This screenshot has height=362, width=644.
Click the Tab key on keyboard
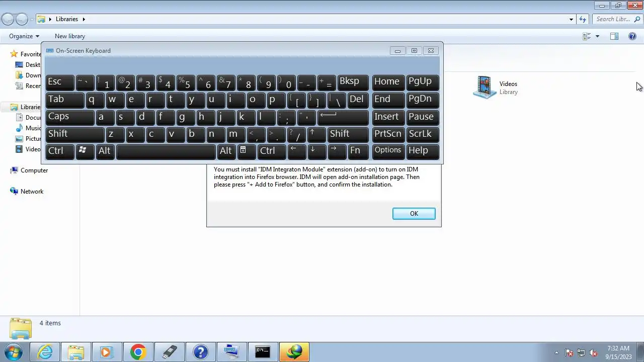(65, 100)
